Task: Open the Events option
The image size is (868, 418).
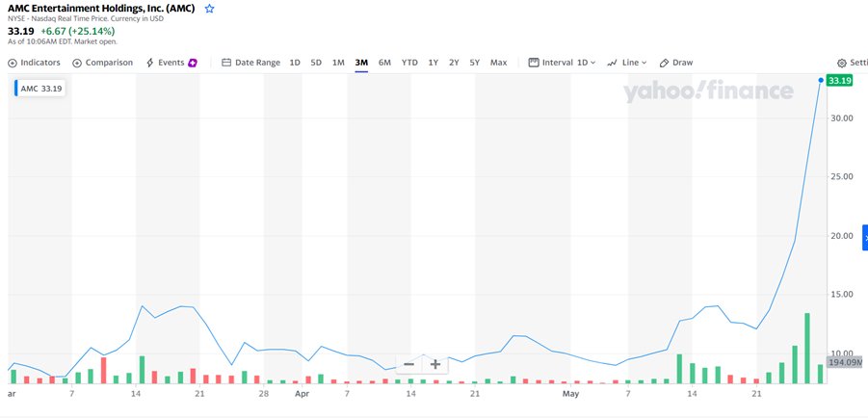Action: (165, 63)
